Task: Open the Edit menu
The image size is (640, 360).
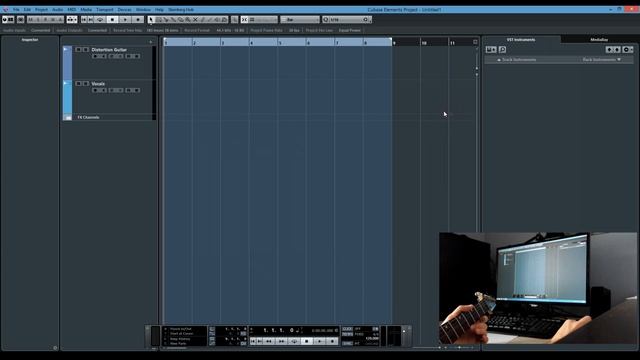Action: [x=27, y=9]
